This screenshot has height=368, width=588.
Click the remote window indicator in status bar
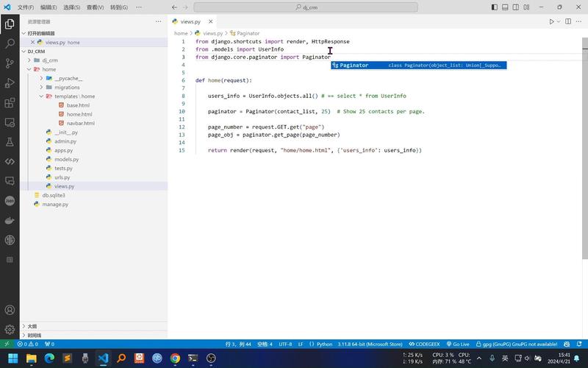pos(7,344)
